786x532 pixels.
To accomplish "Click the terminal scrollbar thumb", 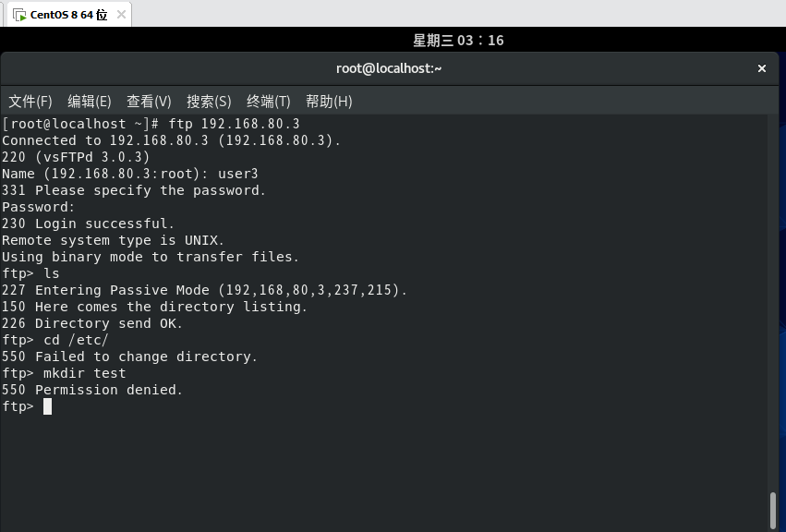I will tap(773, 511).
